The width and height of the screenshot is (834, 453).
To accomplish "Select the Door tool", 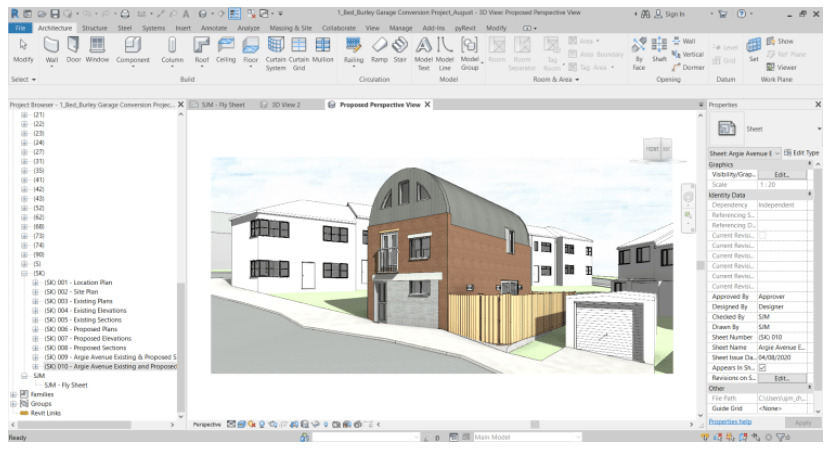I will pos(73,51).
